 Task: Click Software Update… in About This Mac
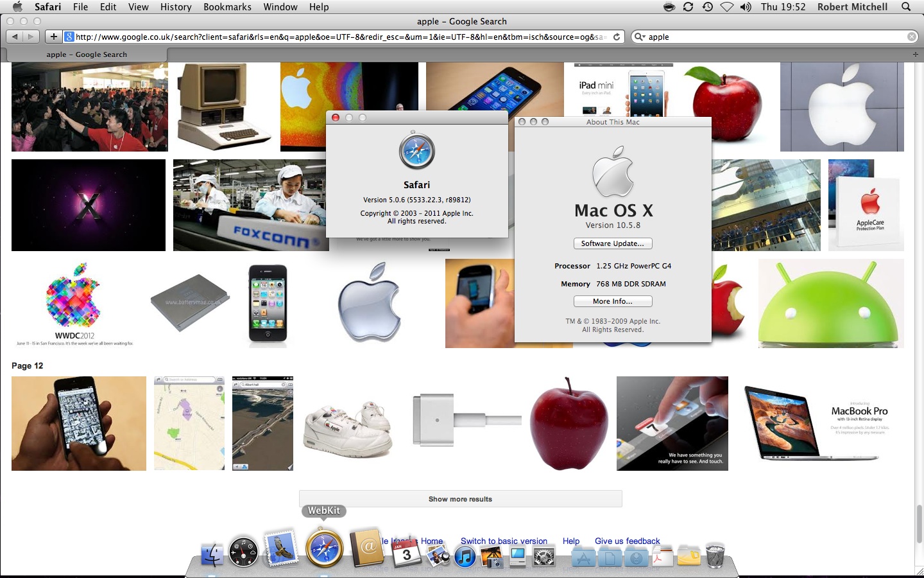click(613, 243)
